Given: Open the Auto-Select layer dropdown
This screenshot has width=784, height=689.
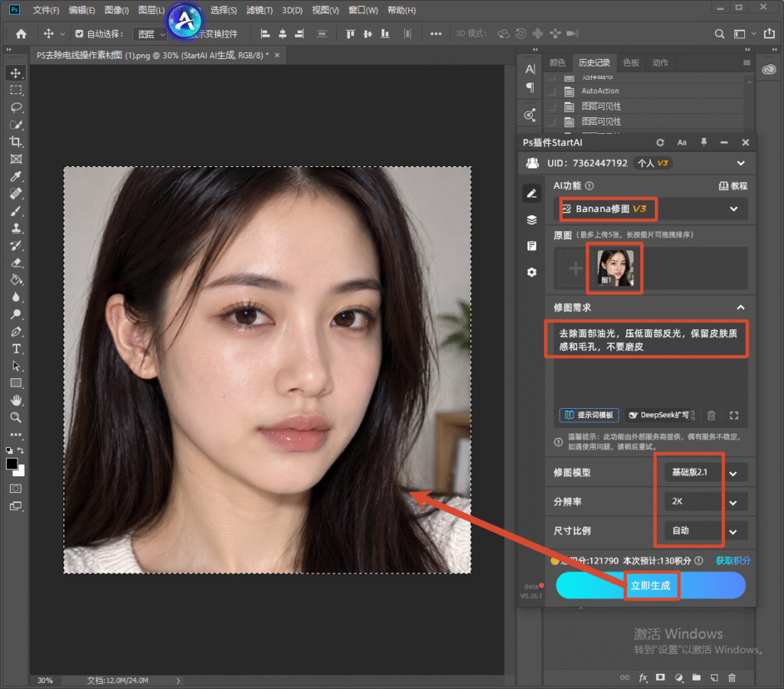Looking at the screenshot, I should pos(149,34).
